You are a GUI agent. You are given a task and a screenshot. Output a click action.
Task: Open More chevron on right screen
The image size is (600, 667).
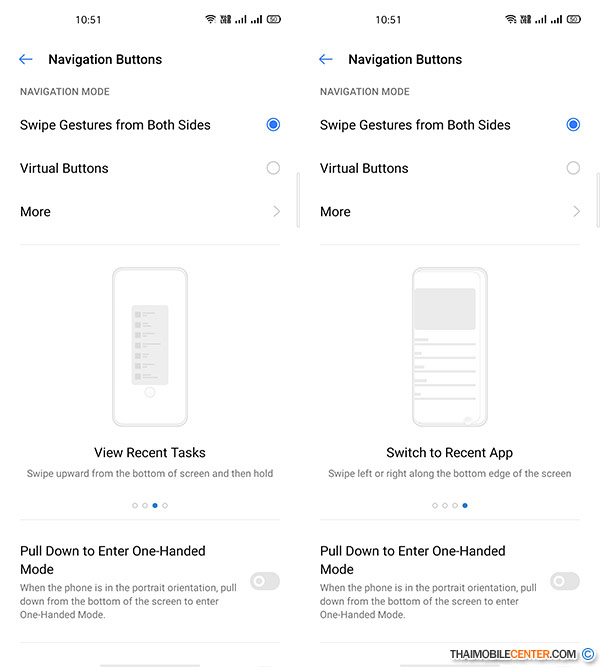[577, 211]
